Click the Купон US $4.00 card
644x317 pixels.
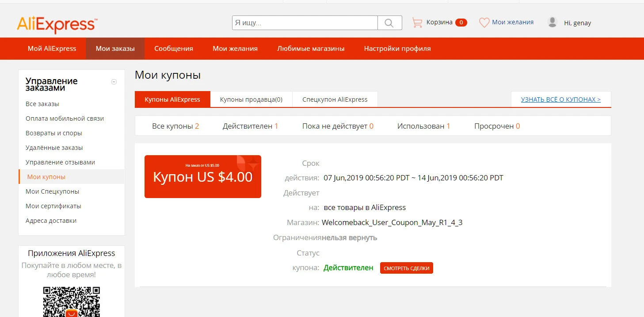203,176
